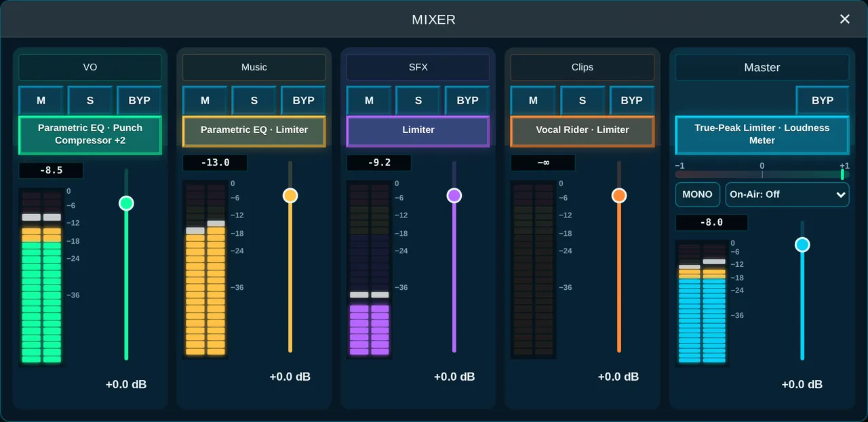
Task: Click the Master level meter
Action: tap(702, 303)
